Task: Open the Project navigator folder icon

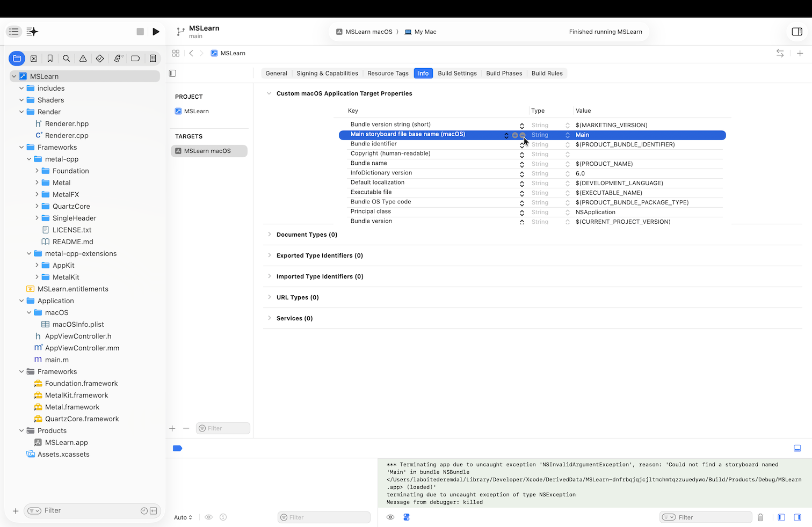Action: point(17,58)
